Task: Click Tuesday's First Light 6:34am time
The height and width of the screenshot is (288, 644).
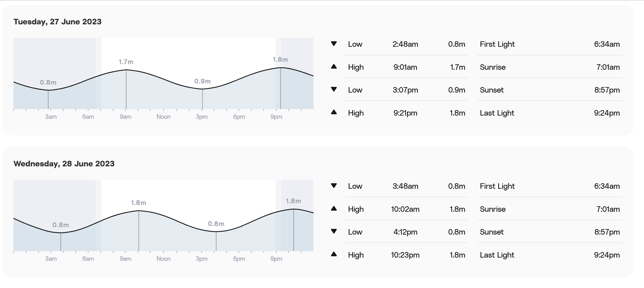Action: click(x=607, y=44)
